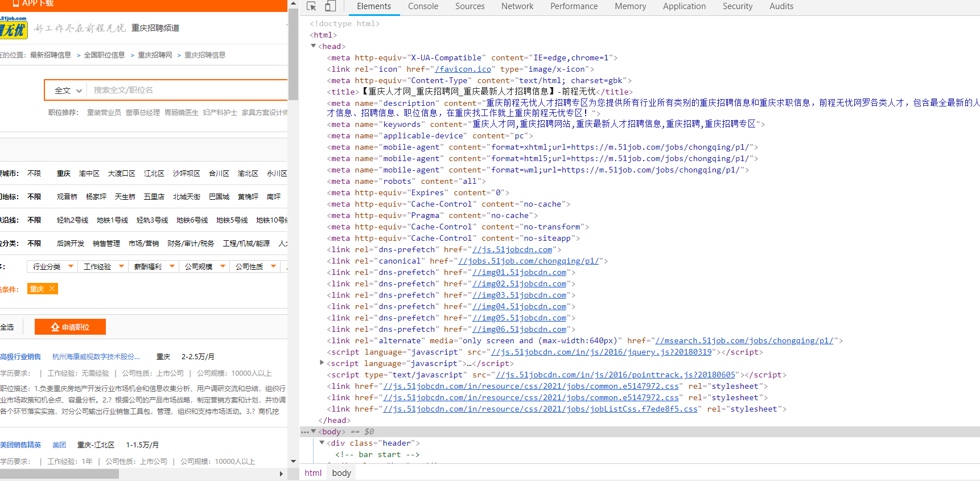Switch to the Elements tab
980x481 pixels.
374,6
